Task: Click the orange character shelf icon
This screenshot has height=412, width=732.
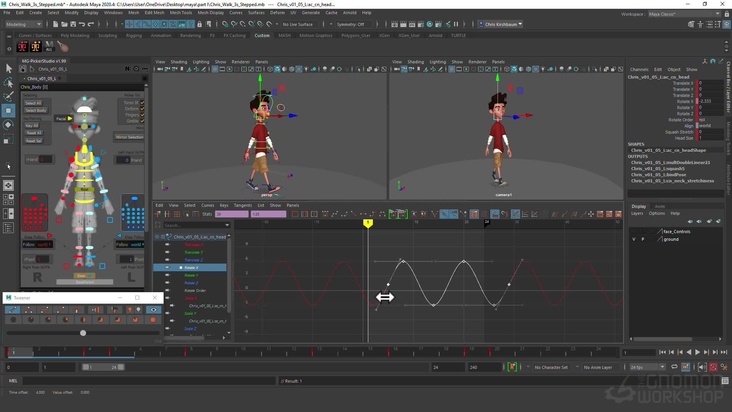Action: coord(35,47)
